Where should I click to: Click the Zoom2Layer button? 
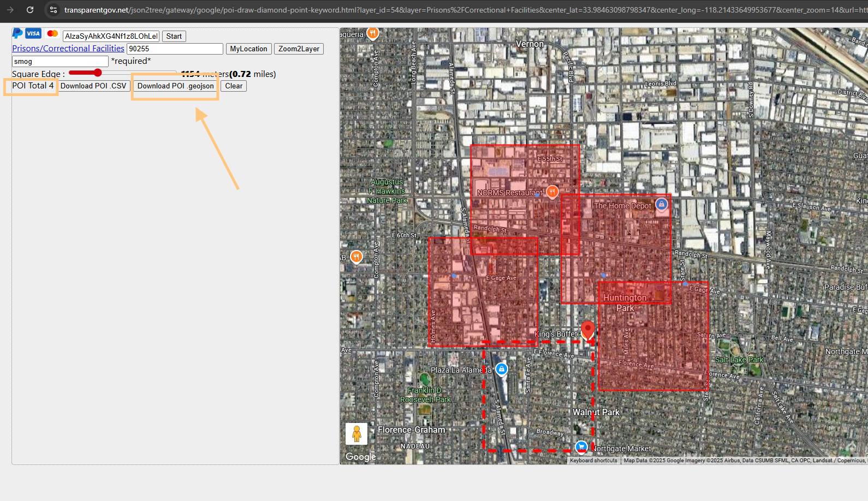[x=299, y=49]
